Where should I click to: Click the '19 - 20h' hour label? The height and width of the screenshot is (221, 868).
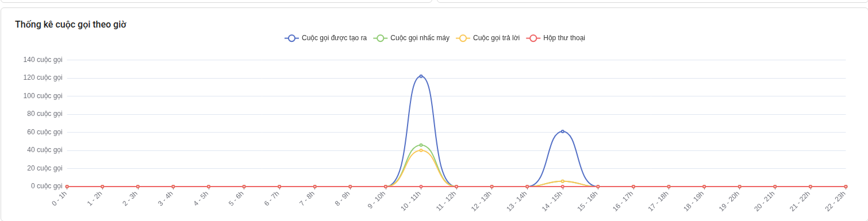(730, 201)
